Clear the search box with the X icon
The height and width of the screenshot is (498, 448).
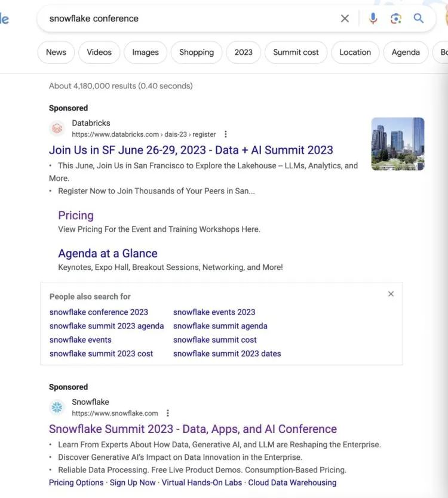pyautogui.click(x=345, y=19)
